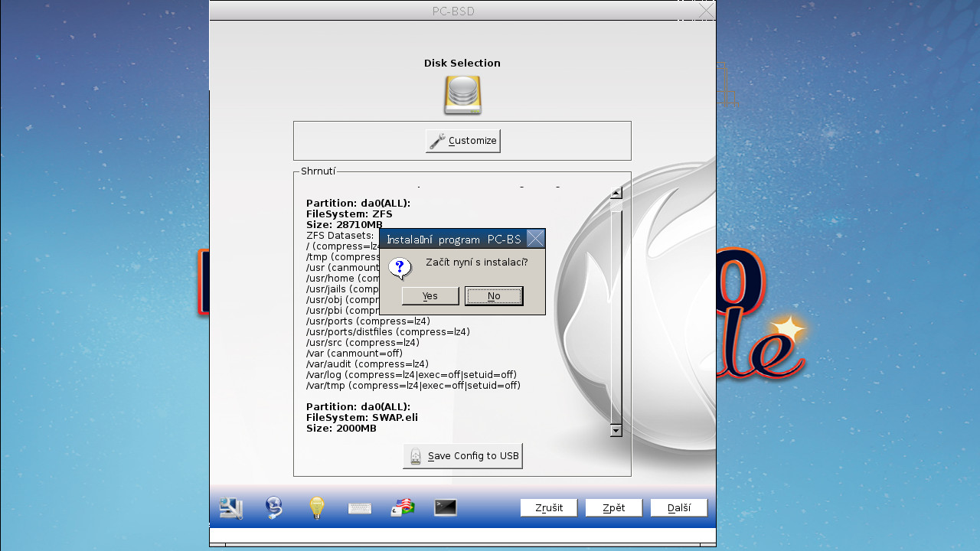Viewport: 980px width, 551px height.
Task: Click the question mark dialog icon
Action: tap(400, 268)
